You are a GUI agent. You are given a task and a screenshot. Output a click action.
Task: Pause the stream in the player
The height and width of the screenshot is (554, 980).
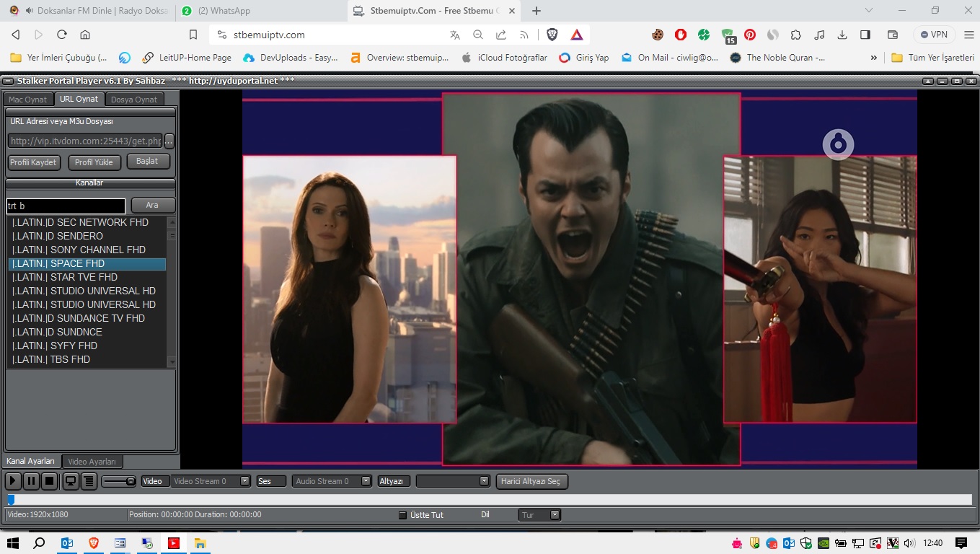point(31,481)
